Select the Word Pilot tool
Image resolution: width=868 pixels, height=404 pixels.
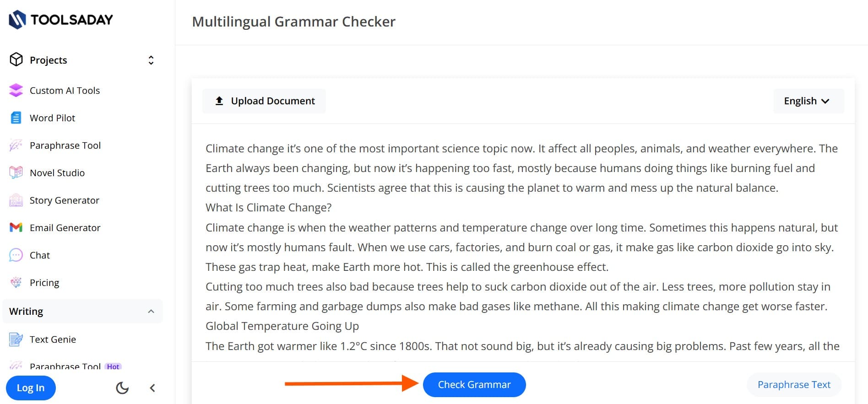[x=52, y=118]
